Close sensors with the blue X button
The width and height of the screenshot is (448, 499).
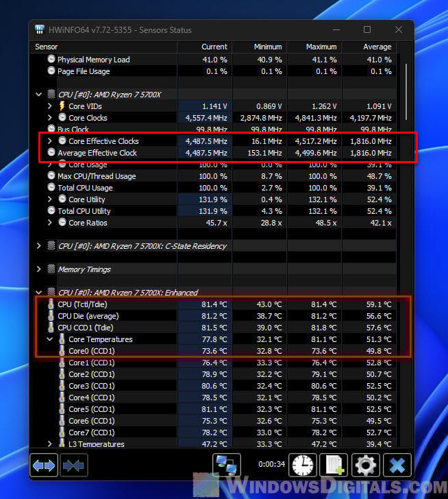[397, 465]
